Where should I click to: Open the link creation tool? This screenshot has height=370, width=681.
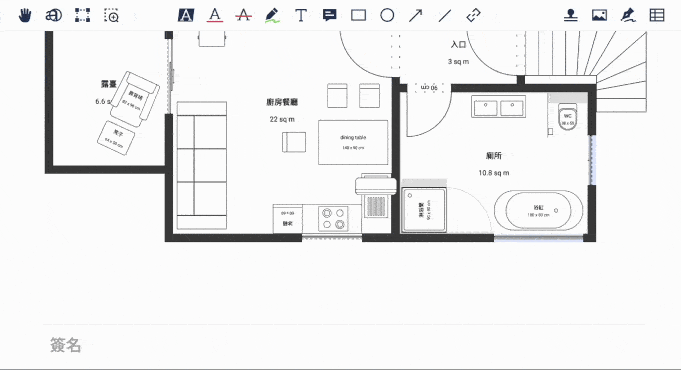point(473,16)
